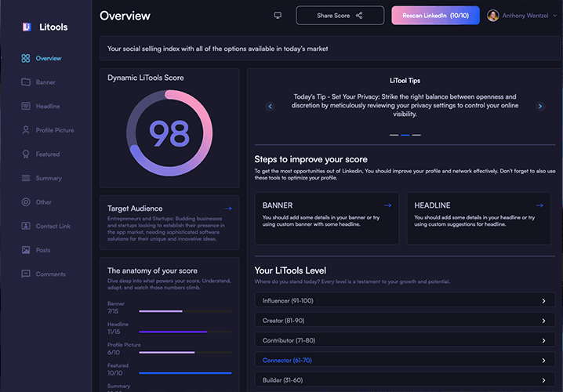Click the monitor display icon in header
563x392 pixels.
pos(278,16)
